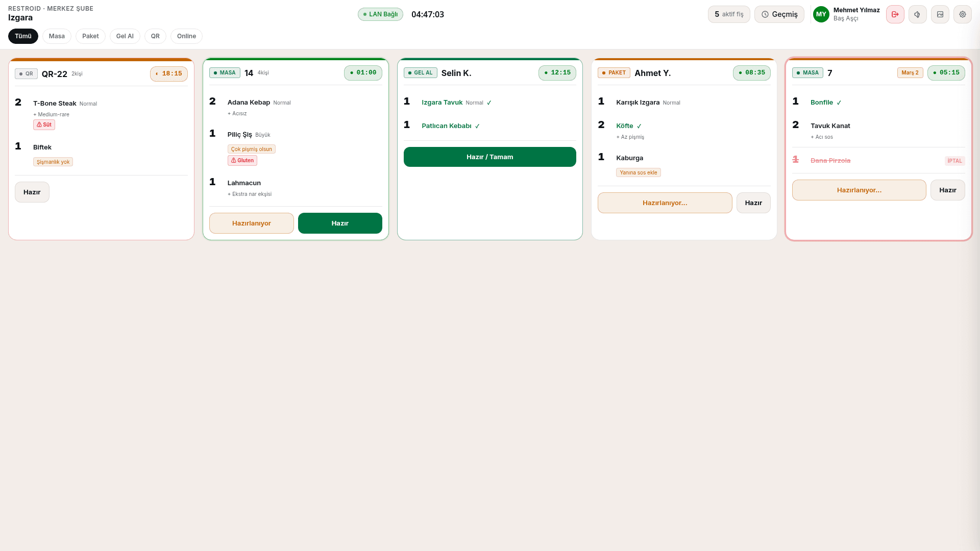Switch to the Online filter tab
The height and width of the screenshot is (551, 980).
tap(186, 36)
